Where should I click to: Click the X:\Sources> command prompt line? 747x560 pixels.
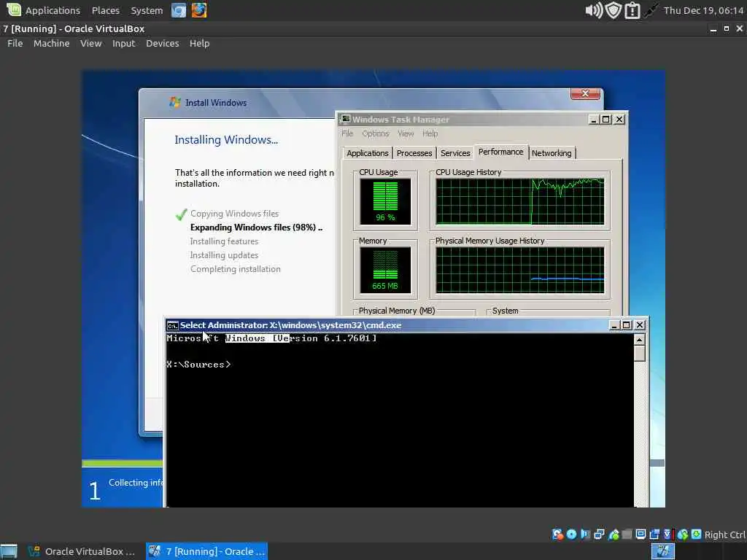[x=198, y=365]
